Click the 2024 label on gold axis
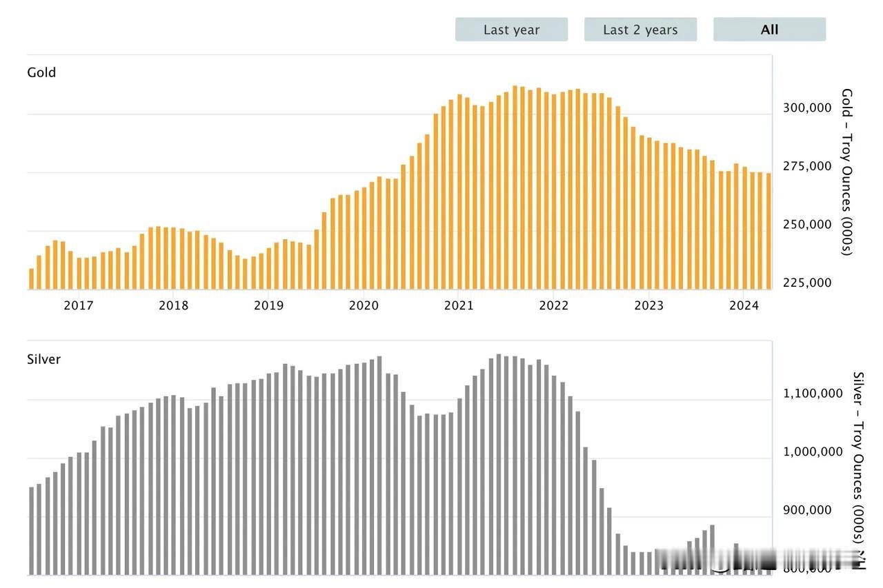Screen dimensions: 883x588 pyautogui.click(x=744, y=305)
